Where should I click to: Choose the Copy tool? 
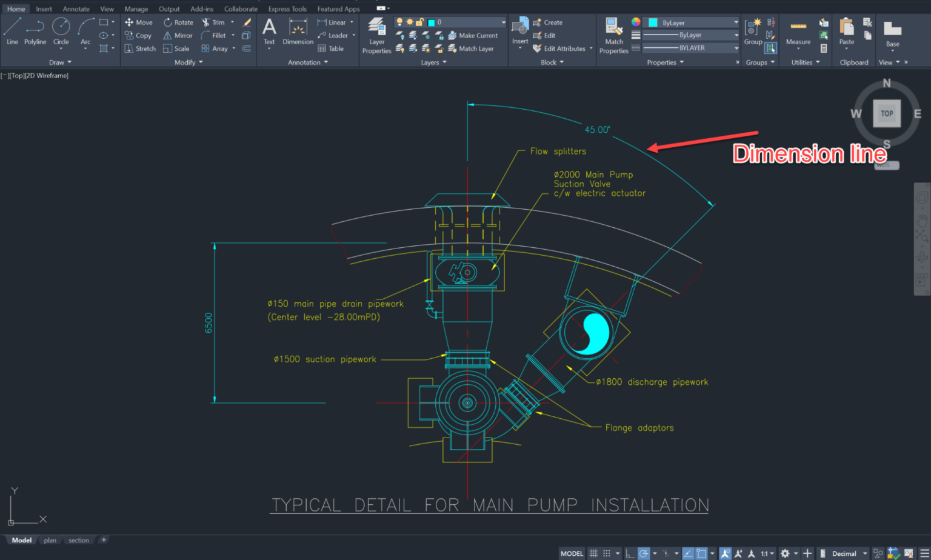click(x=138, y=36)
